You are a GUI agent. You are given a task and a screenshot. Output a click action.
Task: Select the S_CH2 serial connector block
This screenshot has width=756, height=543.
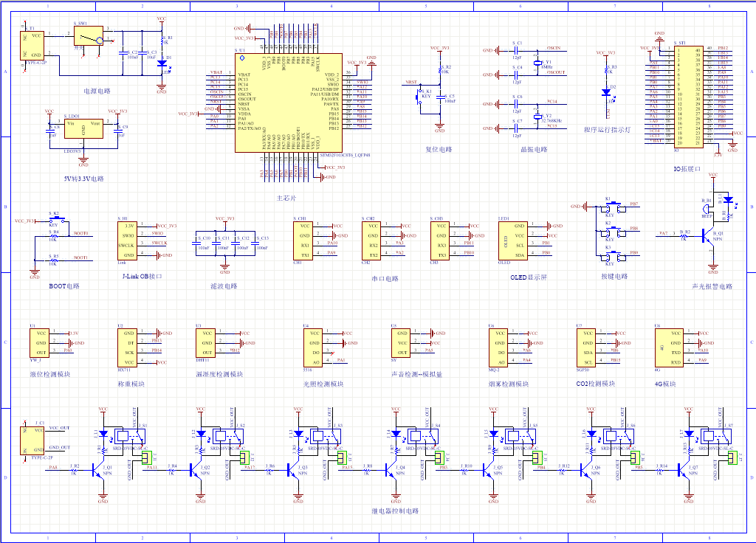coord(372,241)
